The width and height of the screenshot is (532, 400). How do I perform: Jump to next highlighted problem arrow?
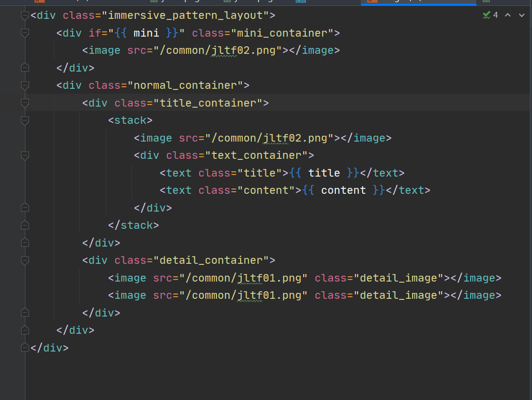pyautogui.click(x=521, y=15)
